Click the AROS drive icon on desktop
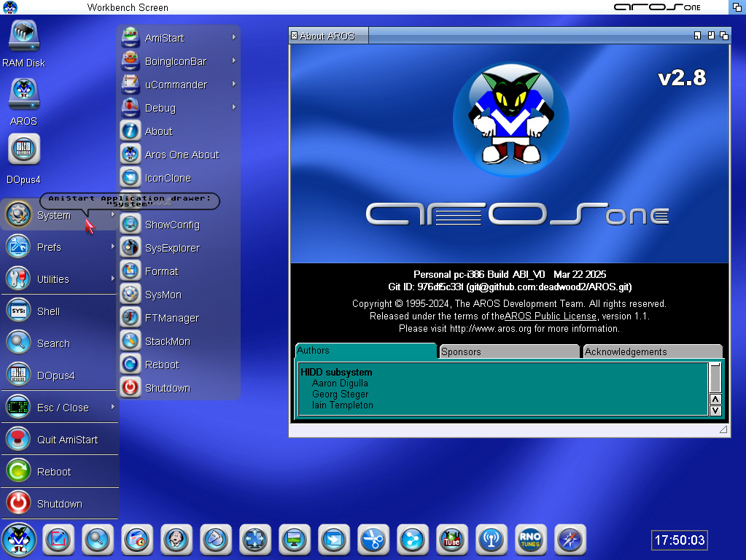Screen dimensions: 746x560 (23, 95)
